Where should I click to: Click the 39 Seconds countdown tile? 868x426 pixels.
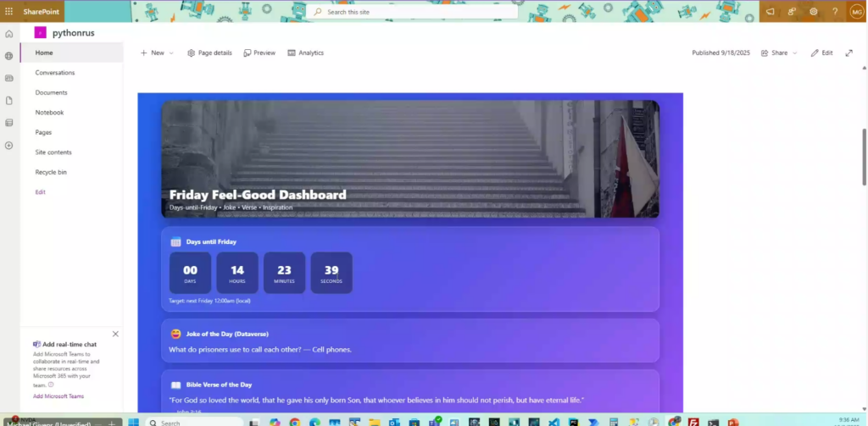click(x=331, y=273)
